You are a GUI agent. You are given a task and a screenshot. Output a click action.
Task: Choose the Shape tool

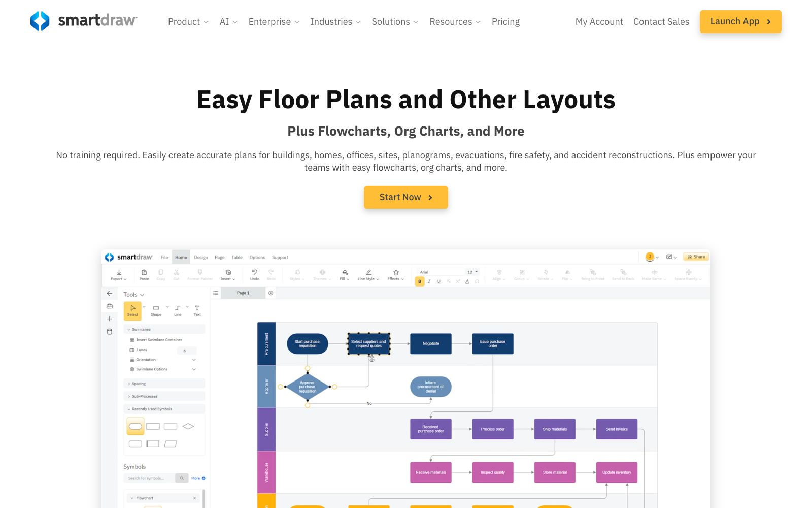click(x=156, y=310)
